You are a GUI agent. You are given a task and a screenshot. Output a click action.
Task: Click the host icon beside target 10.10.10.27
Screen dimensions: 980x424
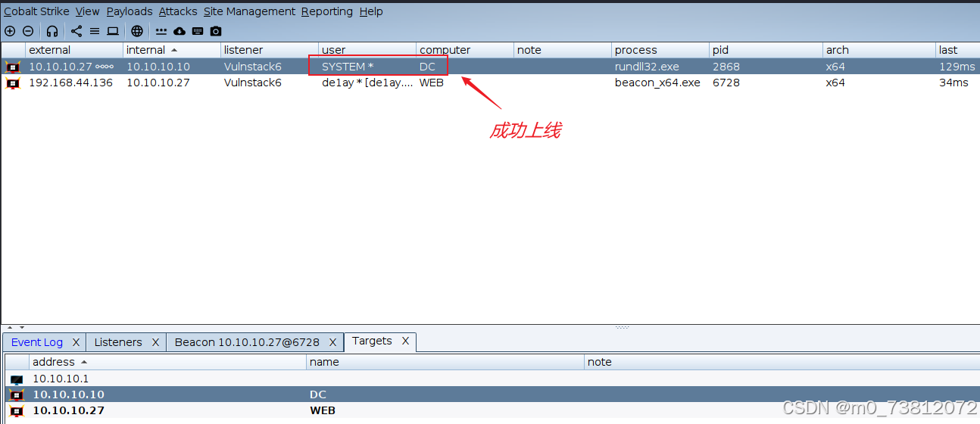click(x=17, y=411)
